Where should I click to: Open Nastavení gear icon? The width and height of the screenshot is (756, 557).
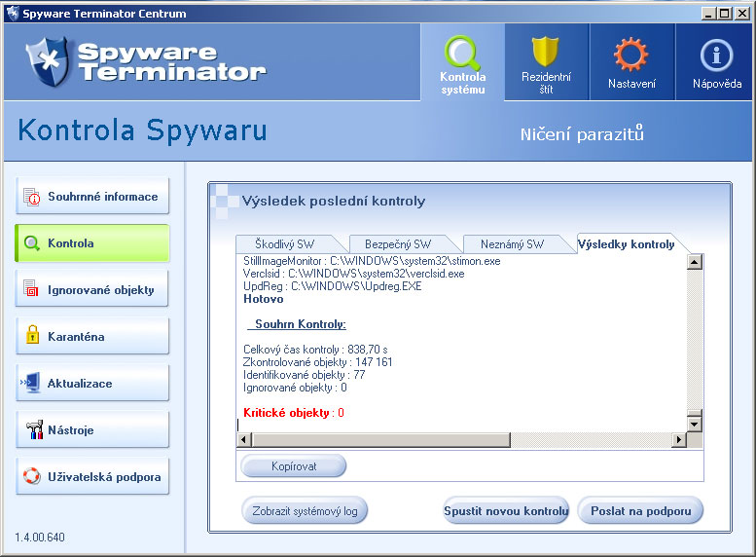(x=630, y=55)
